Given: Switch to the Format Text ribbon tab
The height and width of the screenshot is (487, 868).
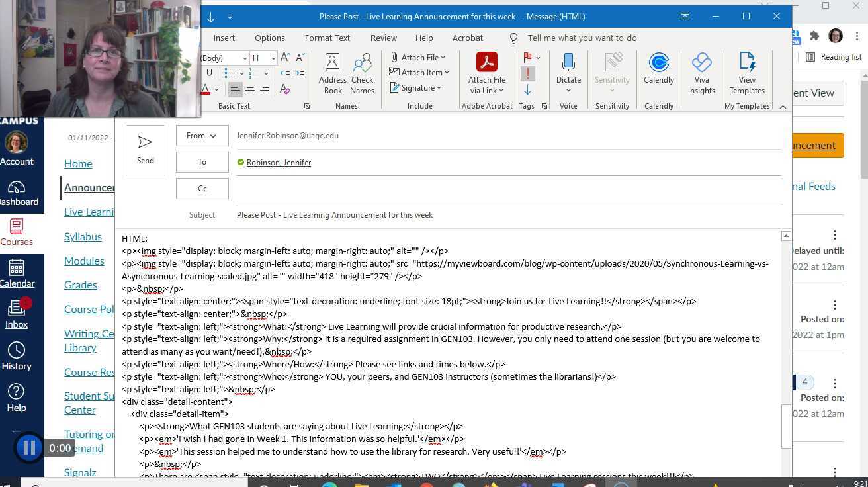Looking at the screenshot, I should coord(327,38).
